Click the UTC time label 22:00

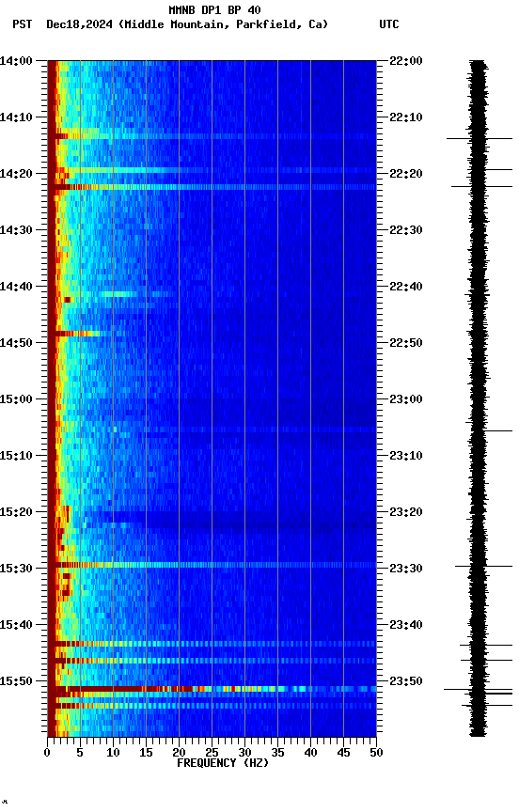click(406, 61)
